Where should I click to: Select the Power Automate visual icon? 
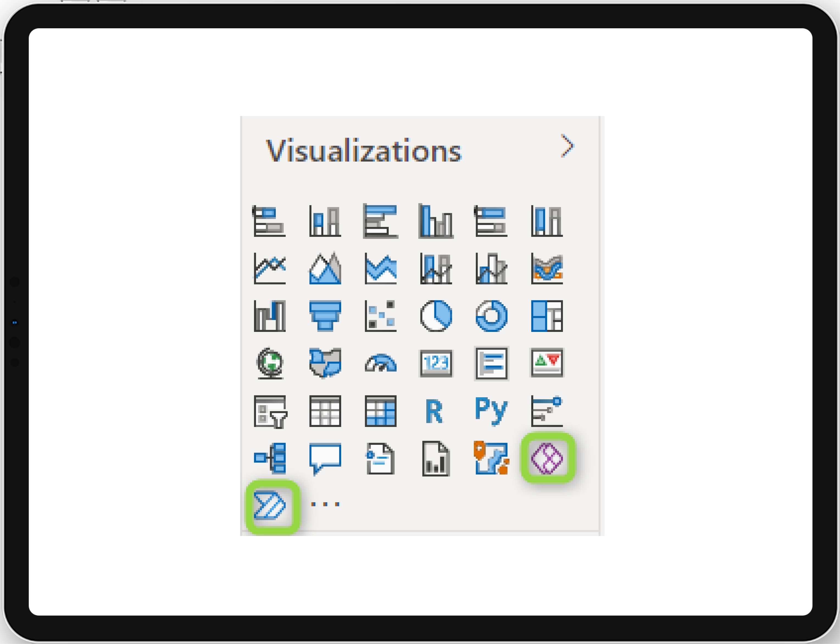(270, 505)
